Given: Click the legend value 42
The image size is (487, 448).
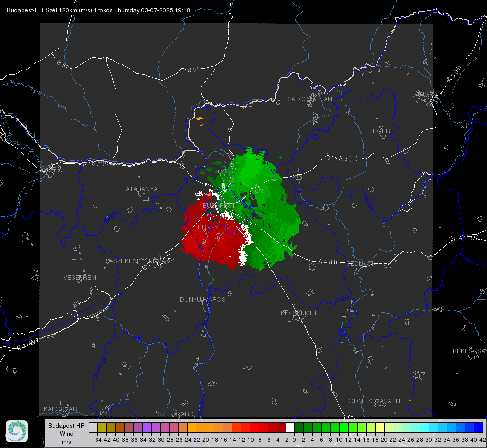Looking at the screenshot, I should pyautogui.click(x=482, y=440).
